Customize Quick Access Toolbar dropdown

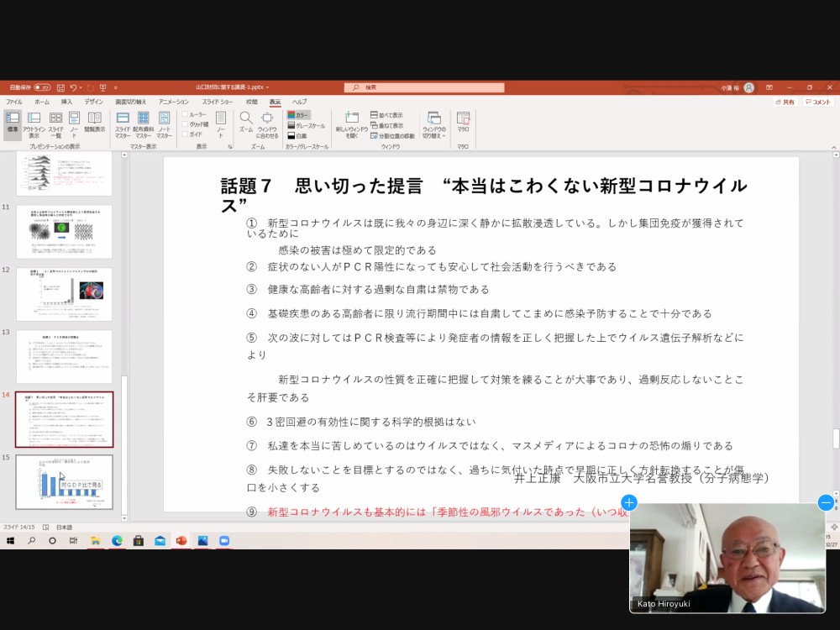(x=116, y=87)
